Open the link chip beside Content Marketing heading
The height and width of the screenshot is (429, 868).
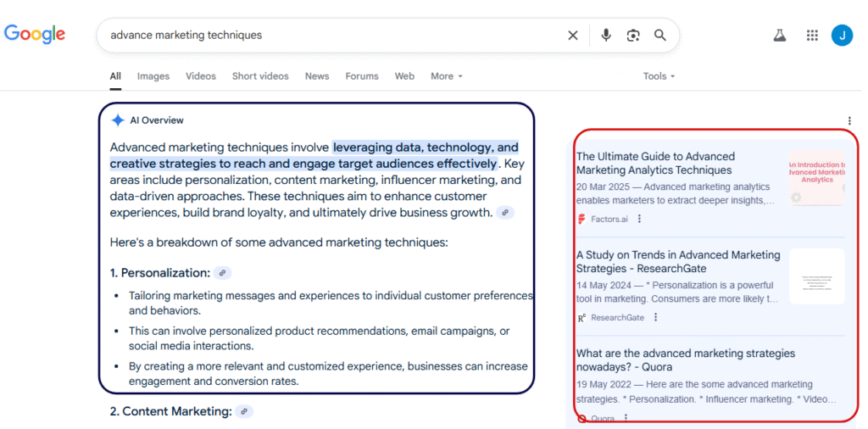244,411
